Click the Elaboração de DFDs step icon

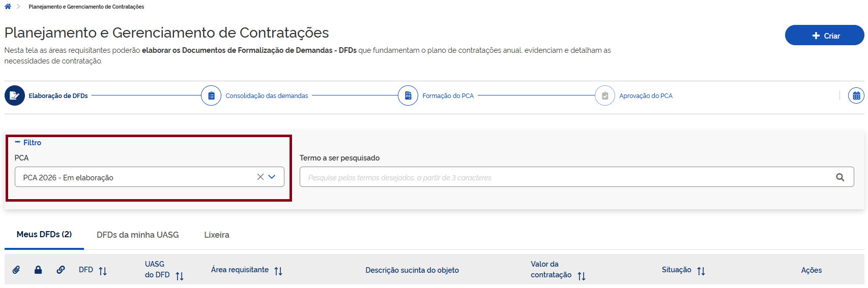coord(15,95)
